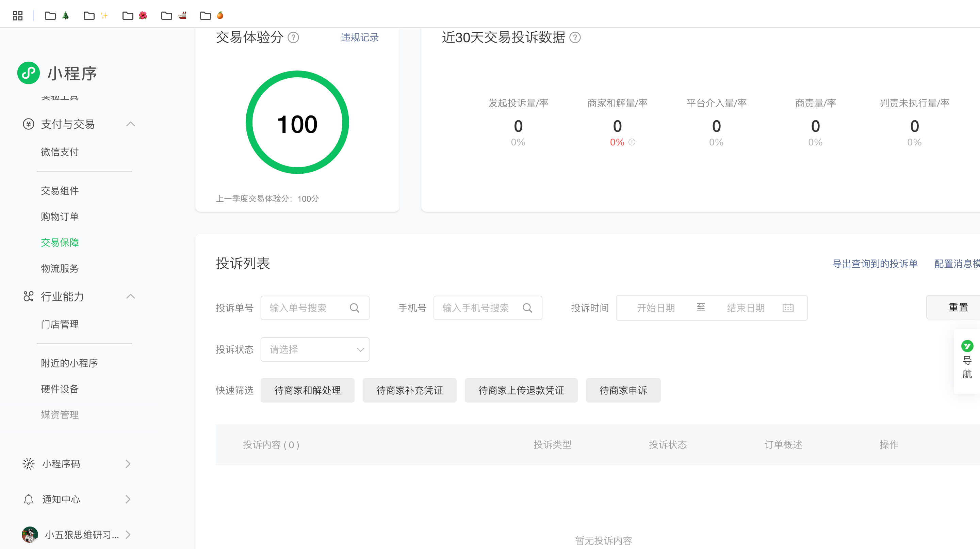980x549 pixels.
Task: Toggle the 待商家和解处理 quick filter
Action: [x=307, y=390]
